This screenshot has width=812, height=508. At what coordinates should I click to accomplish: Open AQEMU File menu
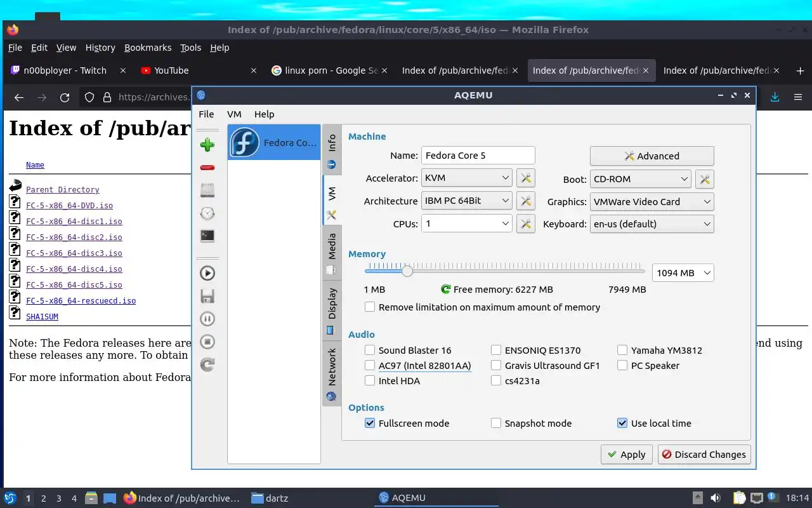coord(206,114)
